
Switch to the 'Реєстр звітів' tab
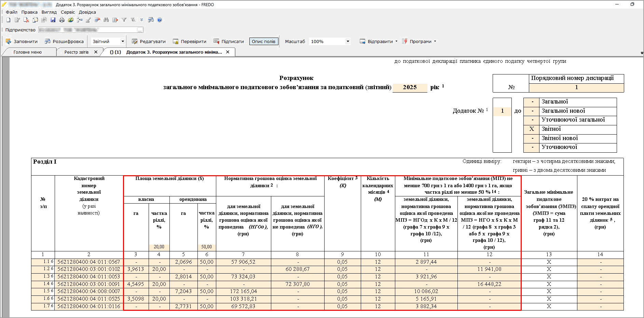click(77, 52)
